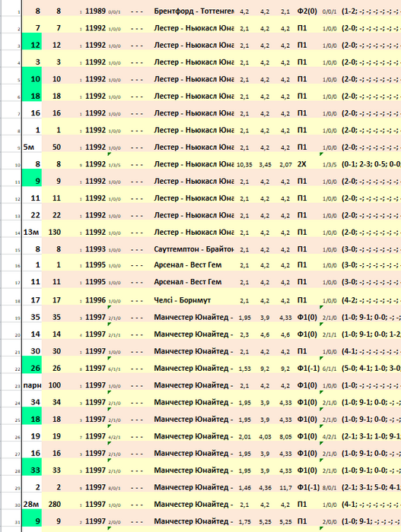The width and height of the screenshot is (401, 532).
Task: Select the odds value 2,01
Action: pos(244,437)
